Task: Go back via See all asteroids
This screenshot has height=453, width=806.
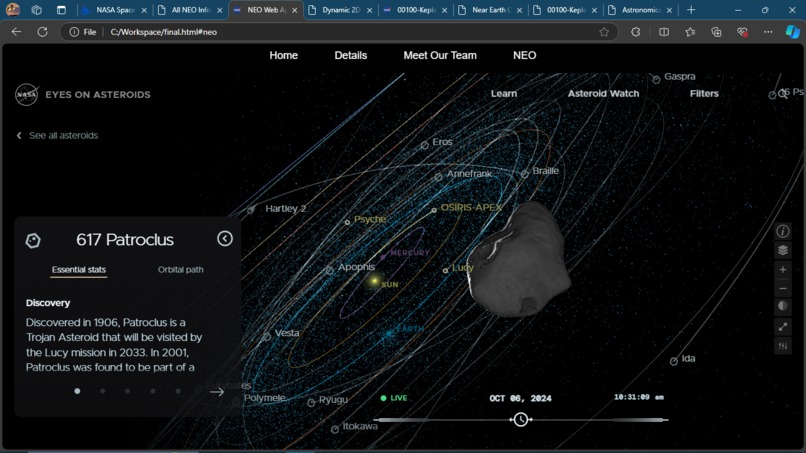Action: click(x=58, y=135)
